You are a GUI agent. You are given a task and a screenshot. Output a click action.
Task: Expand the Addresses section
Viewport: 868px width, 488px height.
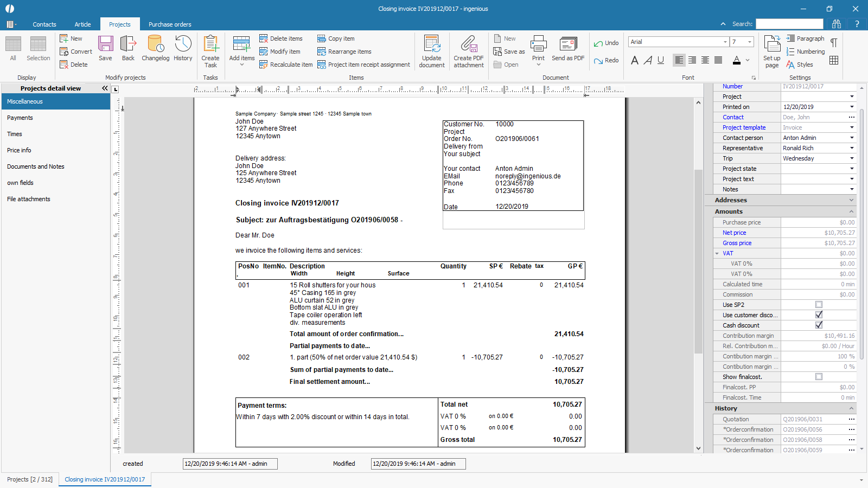click(x=851, y=200)
